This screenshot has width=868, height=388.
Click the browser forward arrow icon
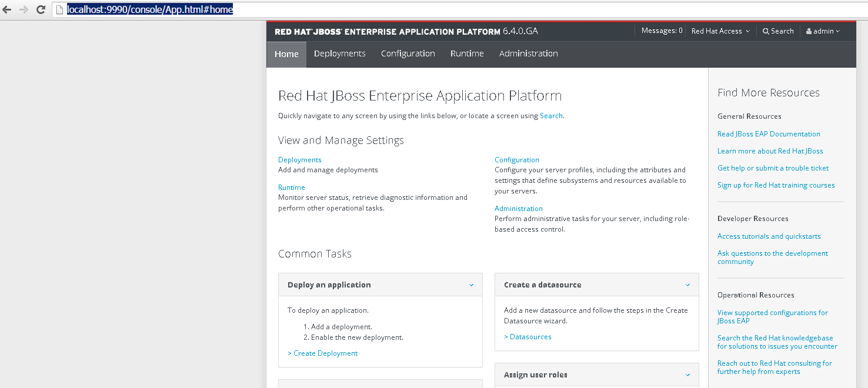(24, 9)
